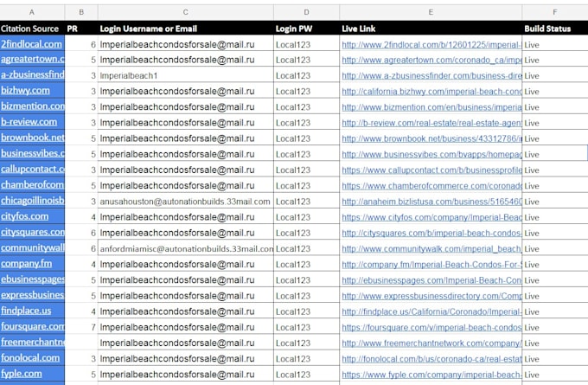
Task: Open the b-review.com citation link
Action: pyautogui.click(x=29, y=122)
